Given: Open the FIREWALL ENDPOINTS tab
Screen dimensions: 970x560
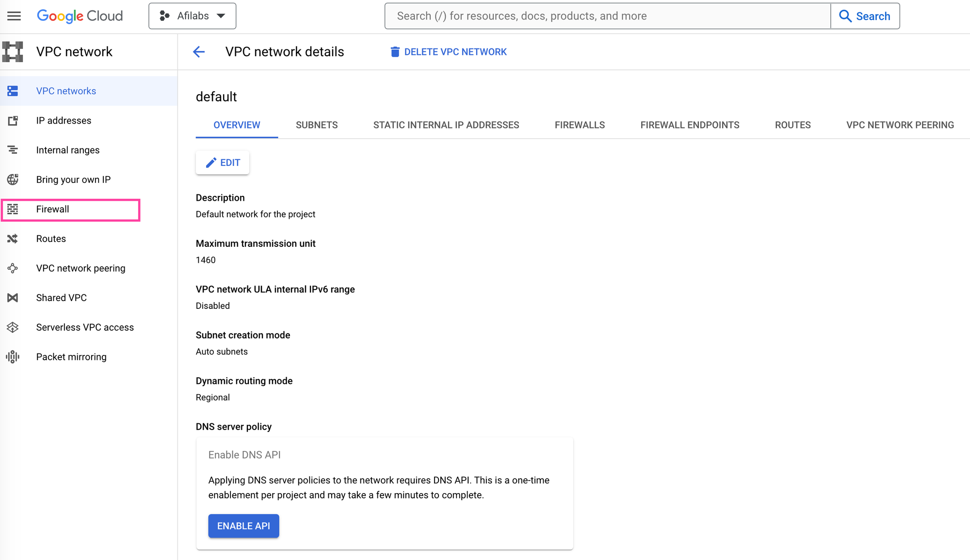Looking at the screenshot, I should click(x=690, y=125).
